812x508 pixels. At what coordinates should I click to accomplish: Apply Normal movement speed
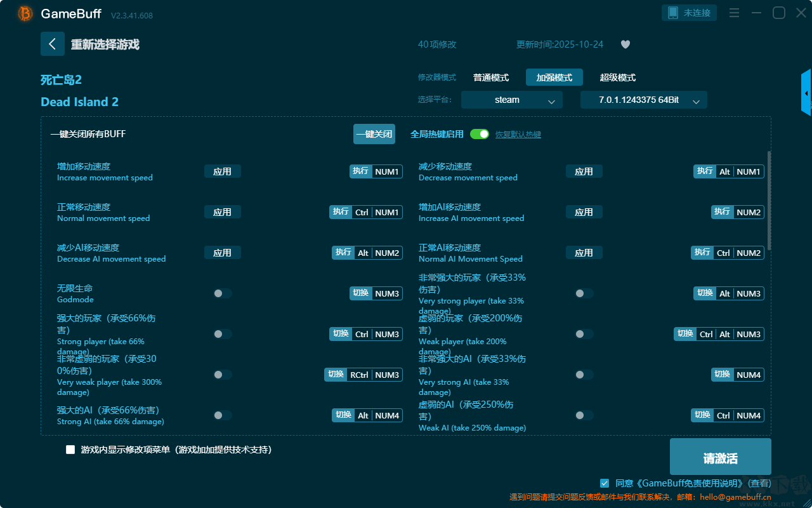pyautogui.click(x=223, y=212)
